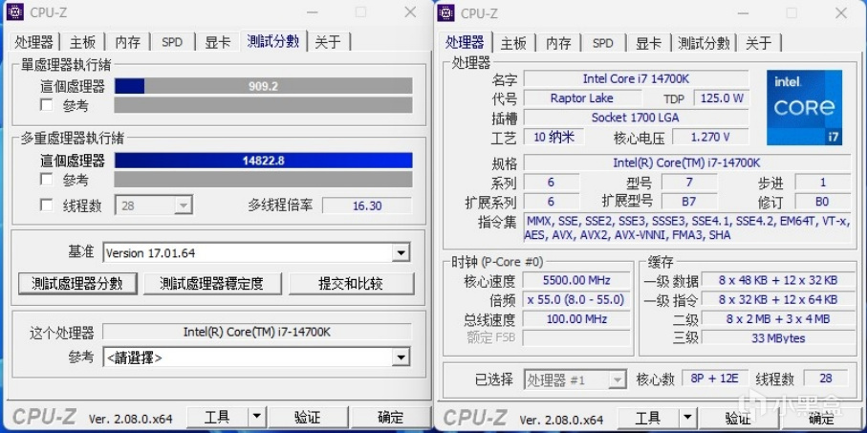The image size is (868, 433).
Task: Open 内存 tab in right window
Action: 558,43
